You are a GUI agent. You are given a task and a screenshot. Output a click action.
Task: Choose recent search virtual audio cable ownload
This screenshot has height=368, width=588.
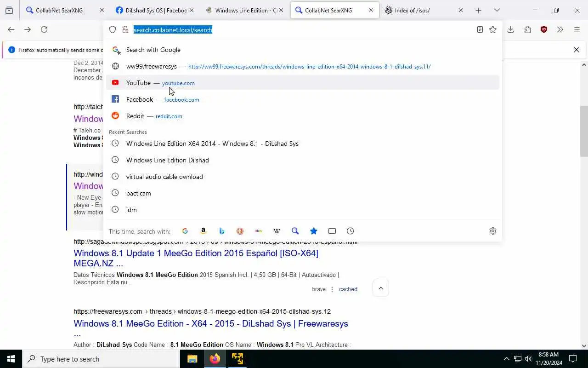click(302, 177)
